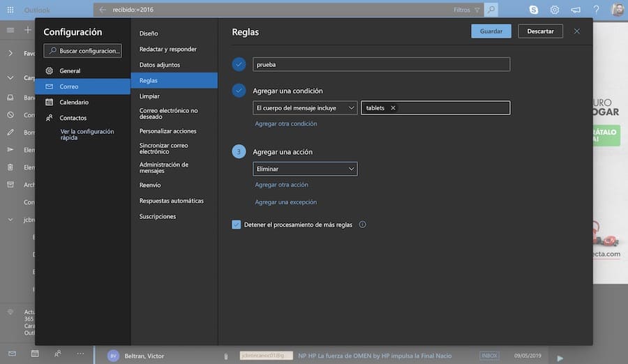628x364 pixels.
Task: Open settings gear icon in header
Action: (555, 10)
